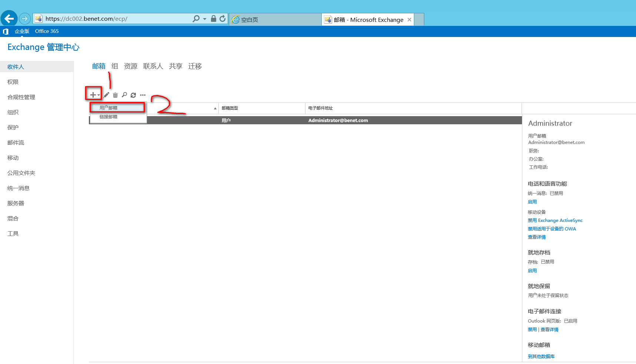Click the browser Back arrow button
The height and width of the screenshot is (364, 636).
9,18
